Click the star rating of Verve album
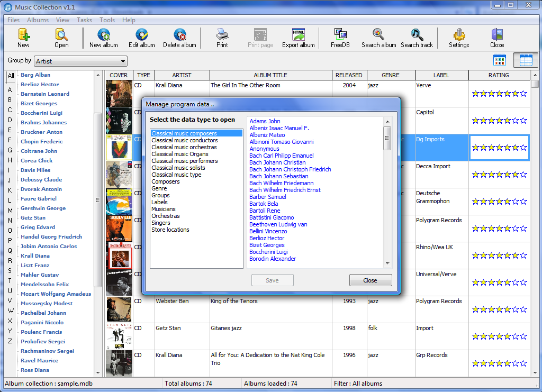 [x=499, y=94]
